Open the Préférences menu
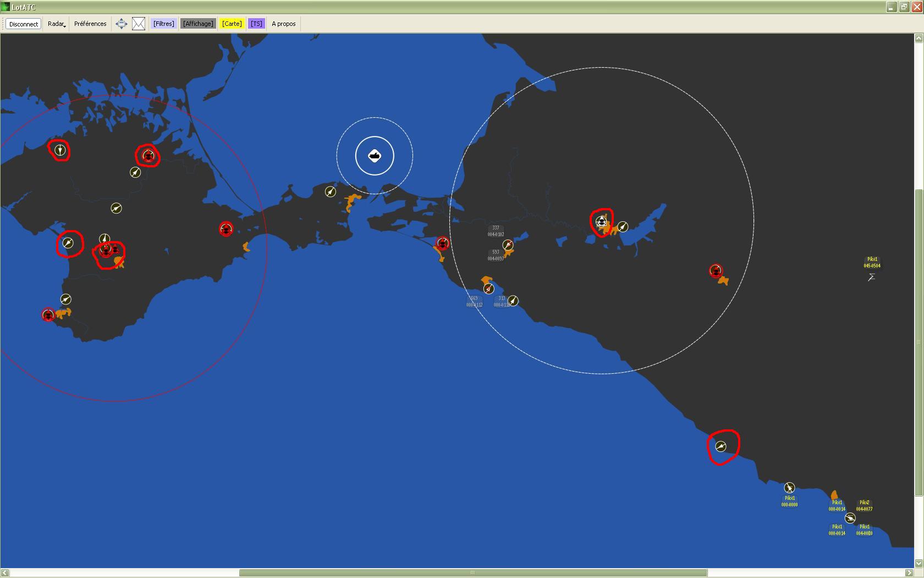The height and width of the screenshot is (578, 924). 90,24
